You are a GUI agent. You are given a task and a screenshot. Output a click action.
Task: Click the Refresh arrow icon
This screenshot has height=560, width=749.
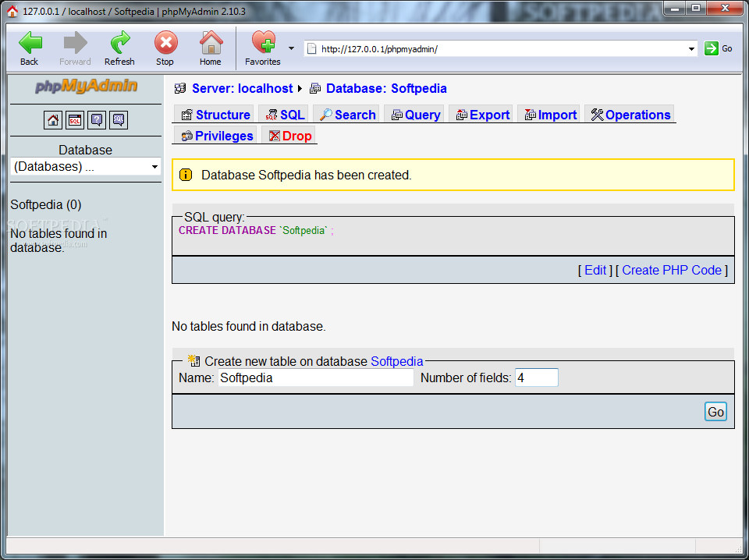point(120,42)
